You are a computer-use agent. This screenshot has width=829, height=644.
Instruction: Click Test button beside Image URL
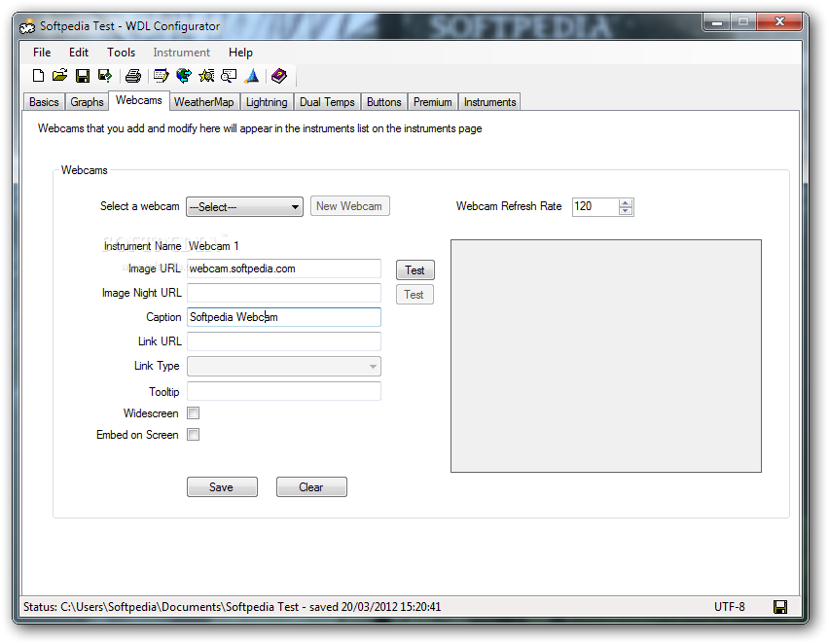pyautogui.click(x=415, y=270)
